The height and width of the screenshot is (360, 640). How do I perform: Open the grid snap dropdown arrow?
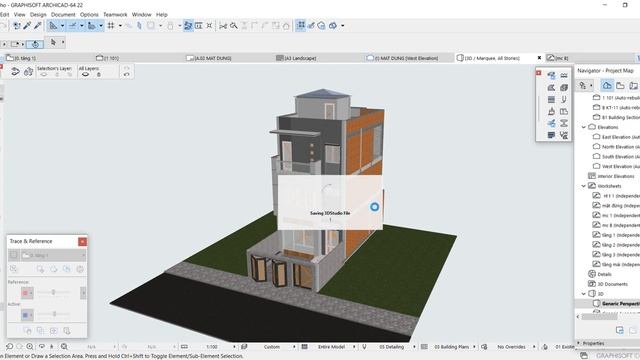click(120, 26)
